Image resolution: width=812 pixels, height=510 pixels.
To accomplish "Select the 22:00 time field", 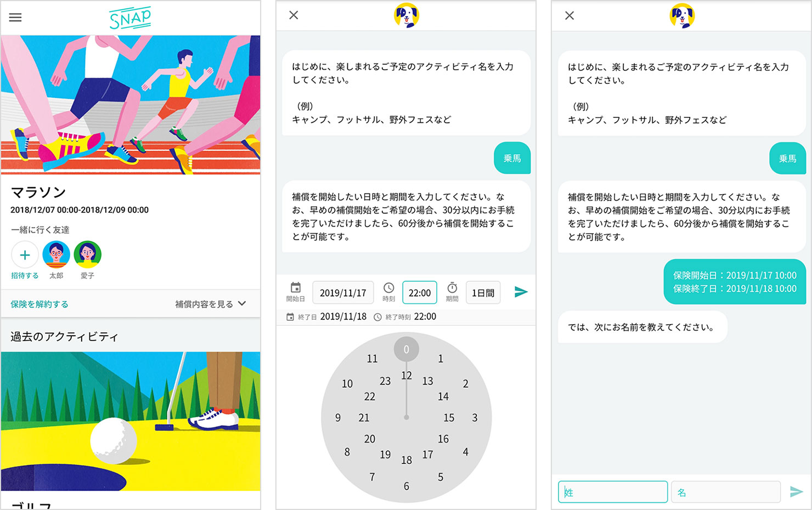I will point(420,293).
